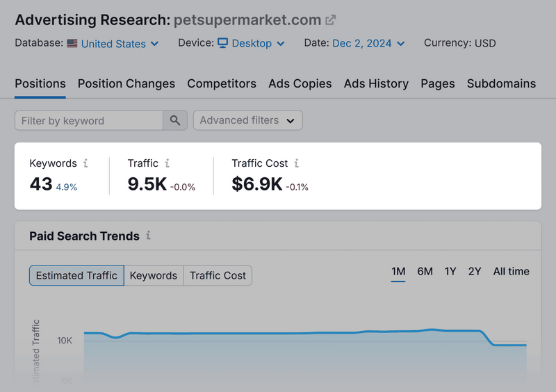
Task: Click info icon next to Keywords metric
Action: point(85,163)
